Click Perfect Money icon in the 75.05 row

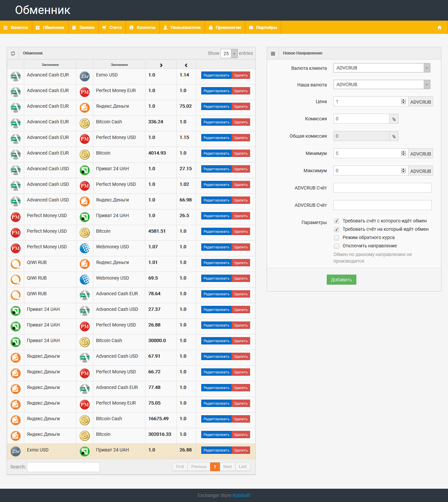tap(85, 405)
